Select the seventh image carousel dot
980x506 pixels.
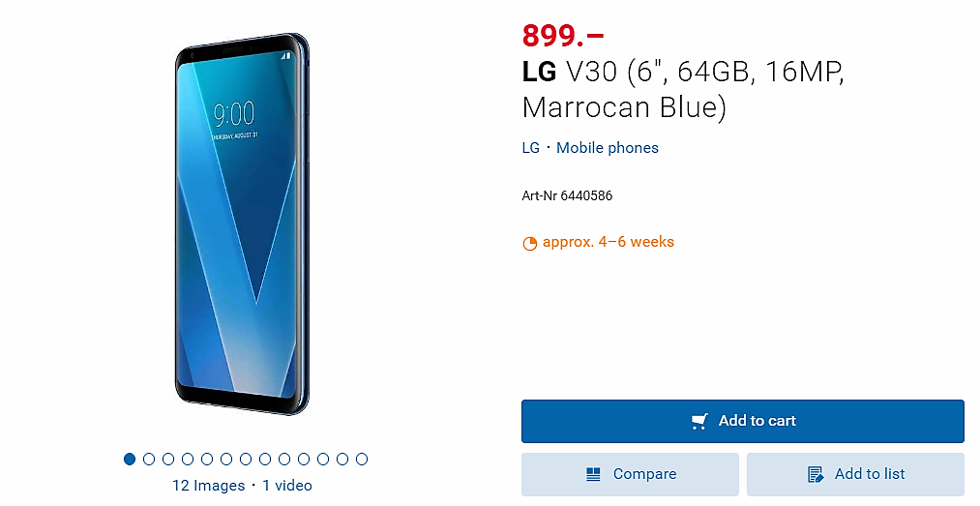tap(246, 459)
